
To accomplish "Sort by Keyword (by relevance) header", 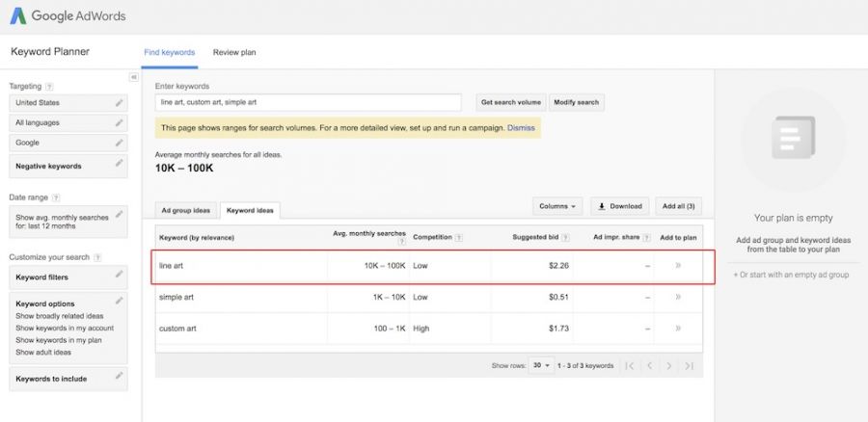I will coord(197,238).
